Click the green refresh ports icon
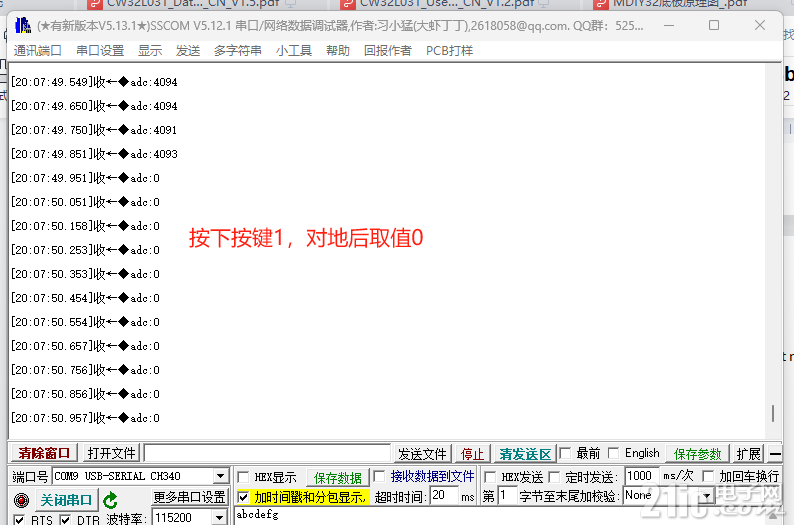The height and width of the screenshot is (525, 794). pyautogui.click(x=110, y=501)
